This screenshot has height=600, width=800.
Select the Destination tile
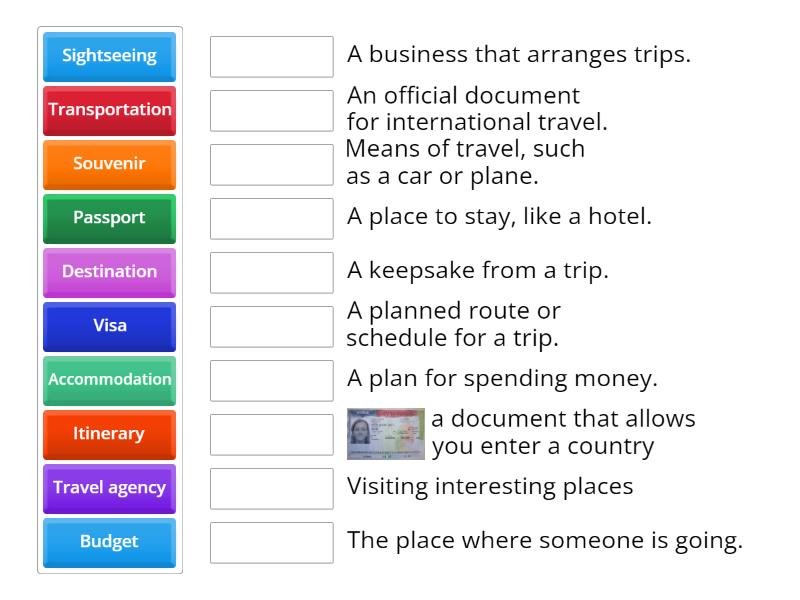click(108, 273)
